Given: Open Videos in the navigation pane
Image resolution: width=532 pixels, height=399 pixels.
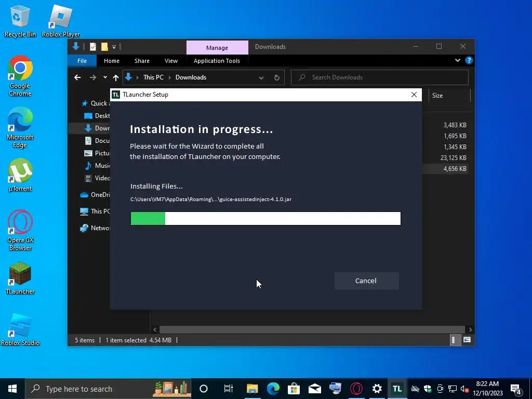Looking at the screenshot, I should pos(97,178).
